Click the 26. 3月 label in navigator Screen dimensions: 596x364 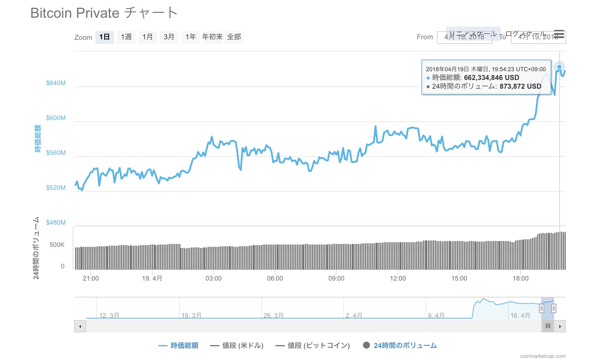[273, 315]
